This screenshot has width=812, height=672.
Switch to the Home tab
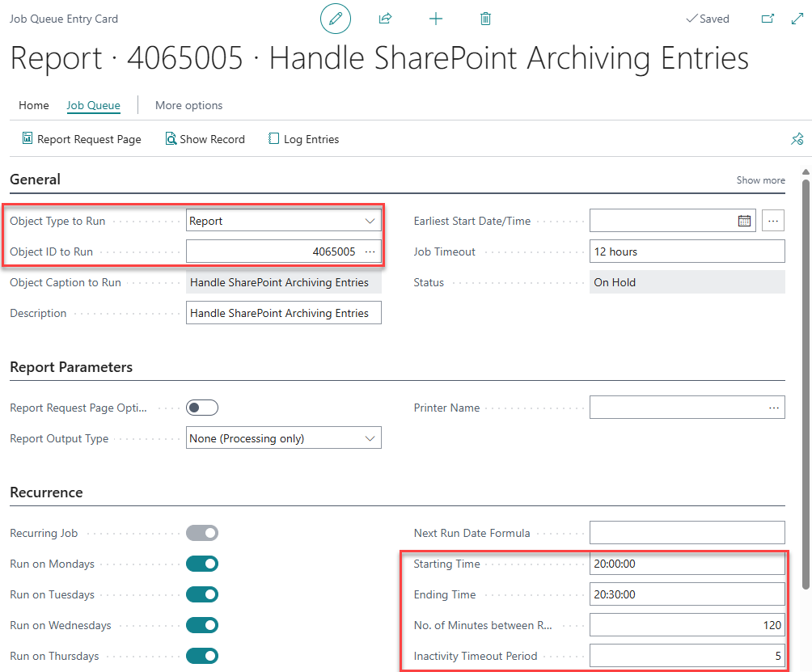tap(34, 105)
